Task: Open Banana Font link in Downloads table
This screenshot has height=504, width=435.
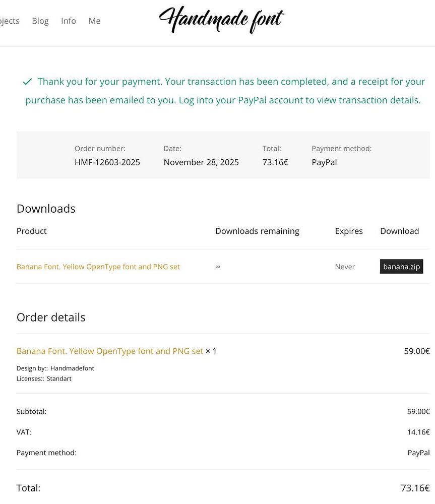Action: pyautogui.click(x=98, y=267)
